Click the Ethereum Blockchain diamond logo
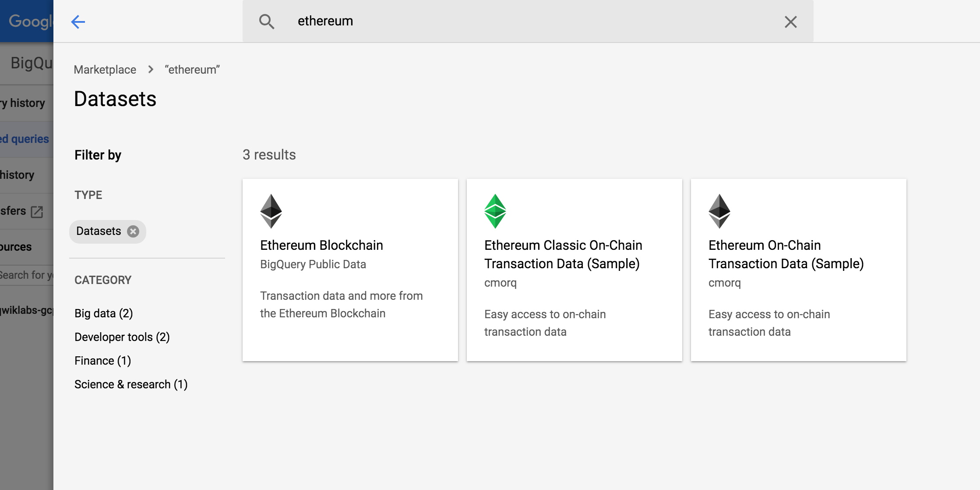 pos(271,211)
